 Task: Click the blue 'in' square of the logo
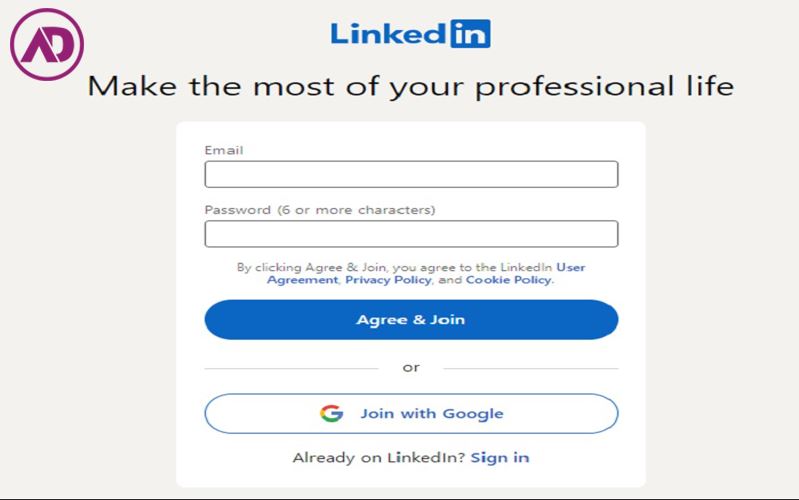[470, 34]
